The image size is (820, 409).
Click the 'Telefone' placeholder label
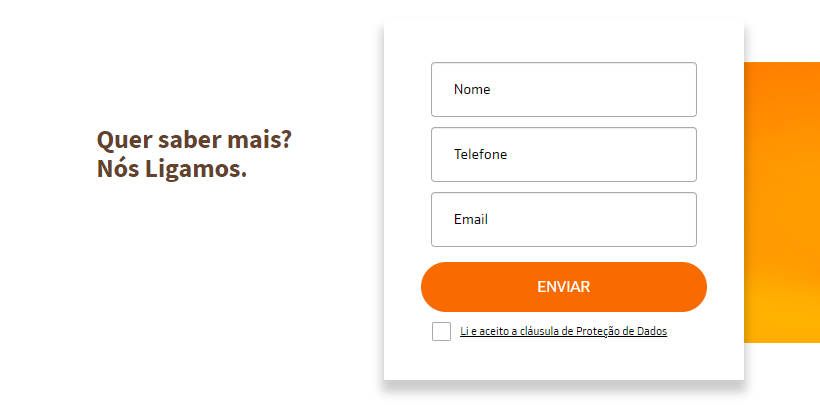(x=480, y=155)
